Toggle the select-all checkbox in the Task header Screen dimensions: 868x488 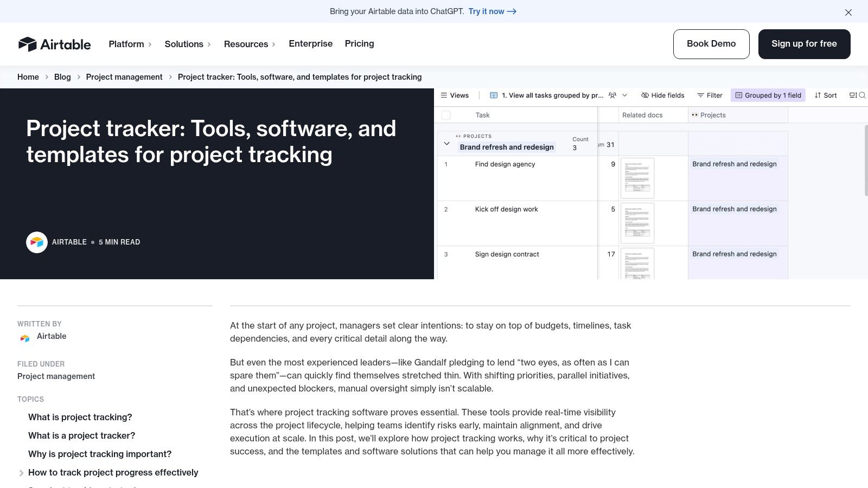pyautogui.click(x=446, y=115)
